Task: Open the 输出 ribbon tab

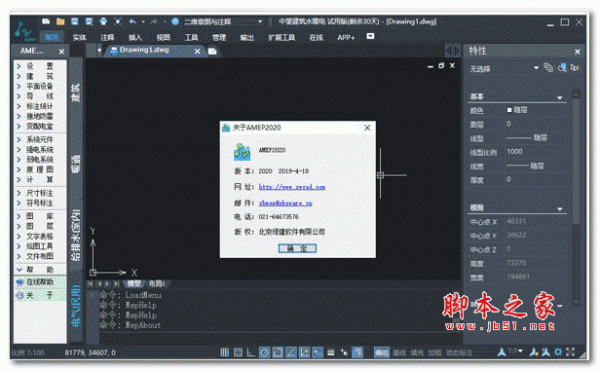Action: click(247, 37)
